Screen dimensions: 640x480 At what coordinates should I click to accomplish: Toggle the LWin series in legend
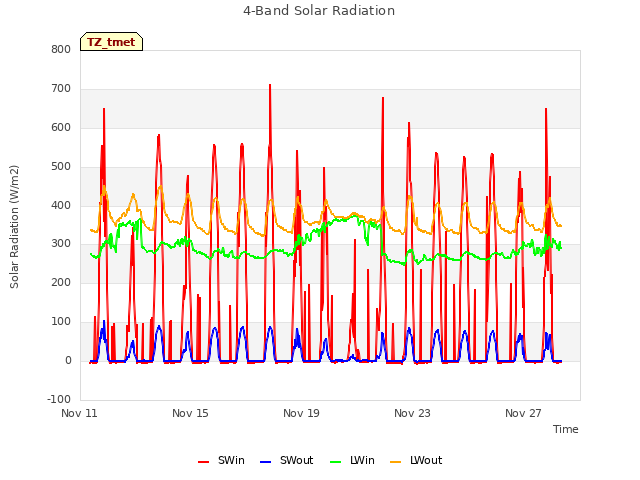tap(352, 460)
